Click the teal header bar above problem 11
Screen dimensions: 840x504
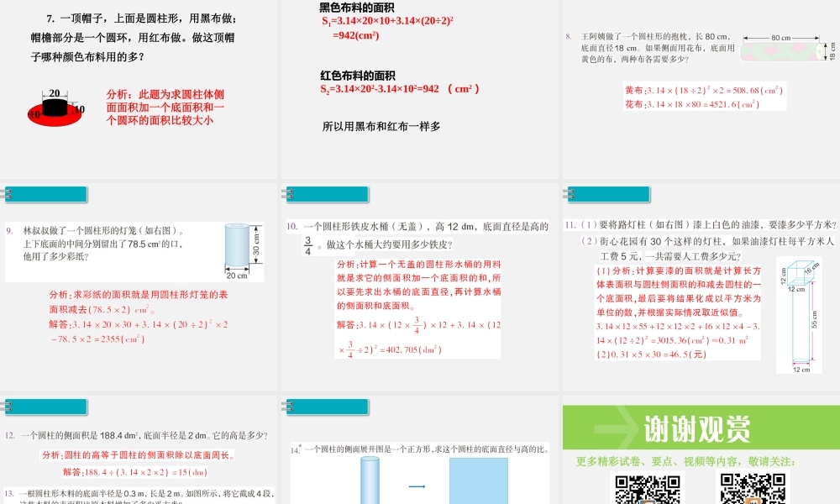(607, 193)
